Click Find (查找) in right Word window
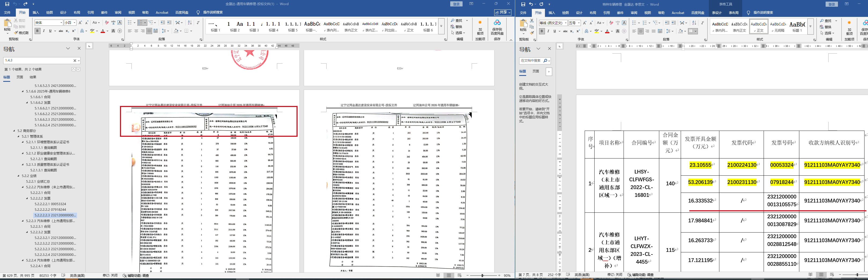This screenshot has width=868, height=280. (x=826, y=21)
